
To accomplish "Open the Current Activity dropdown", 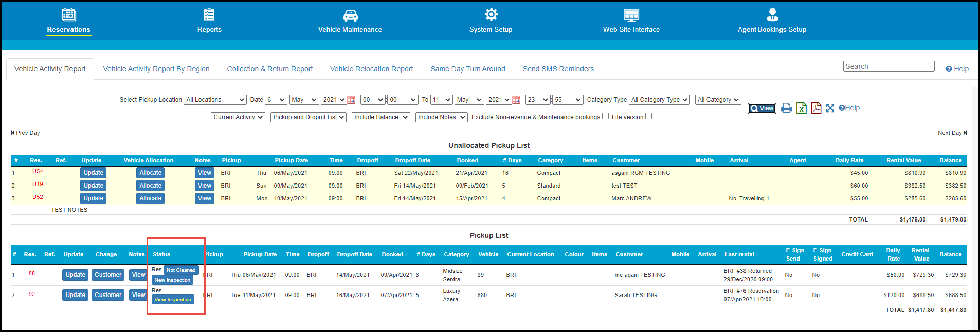I will (238, 117).
